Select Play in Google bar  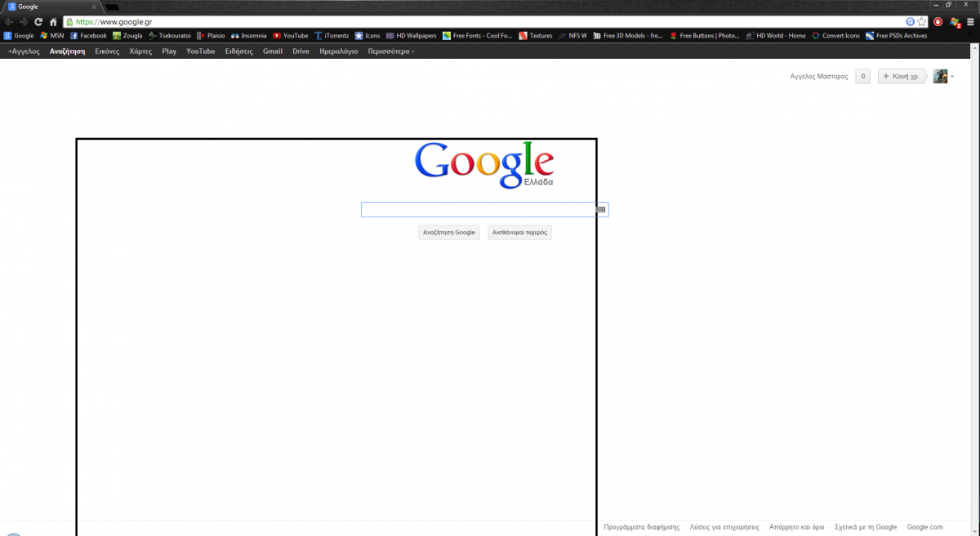click(169, 51)
